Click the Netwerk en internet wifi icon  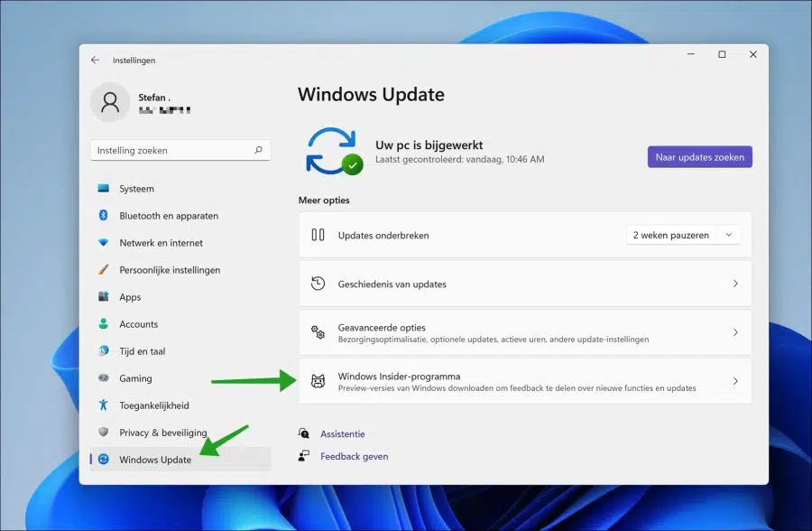click(103, 242)
